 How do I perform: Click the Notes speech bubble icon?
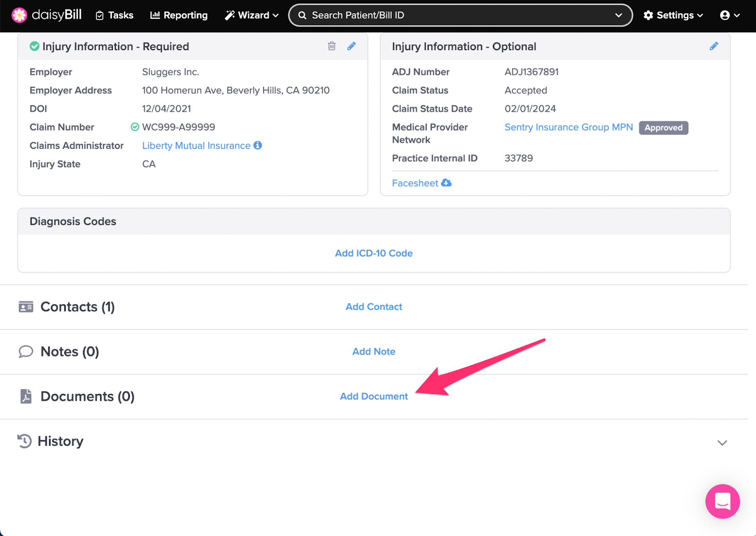[x=26, y=352]
